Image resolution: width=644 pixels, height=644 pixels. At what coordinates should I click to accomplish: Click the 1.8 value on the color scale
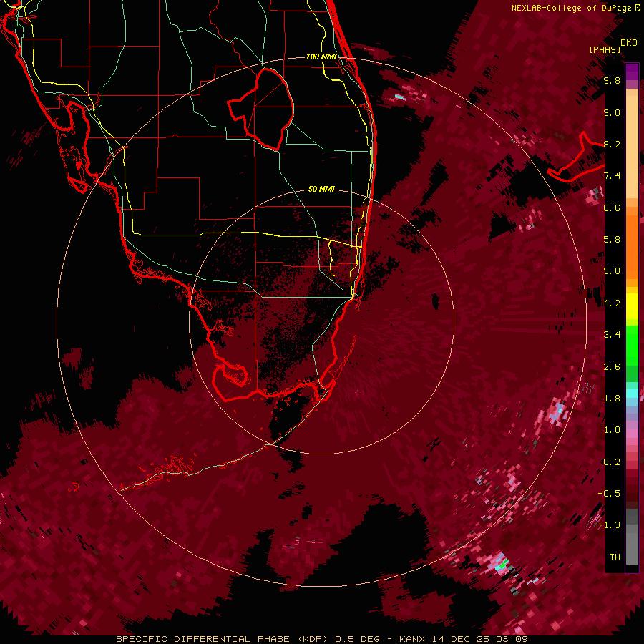point(612,399)
